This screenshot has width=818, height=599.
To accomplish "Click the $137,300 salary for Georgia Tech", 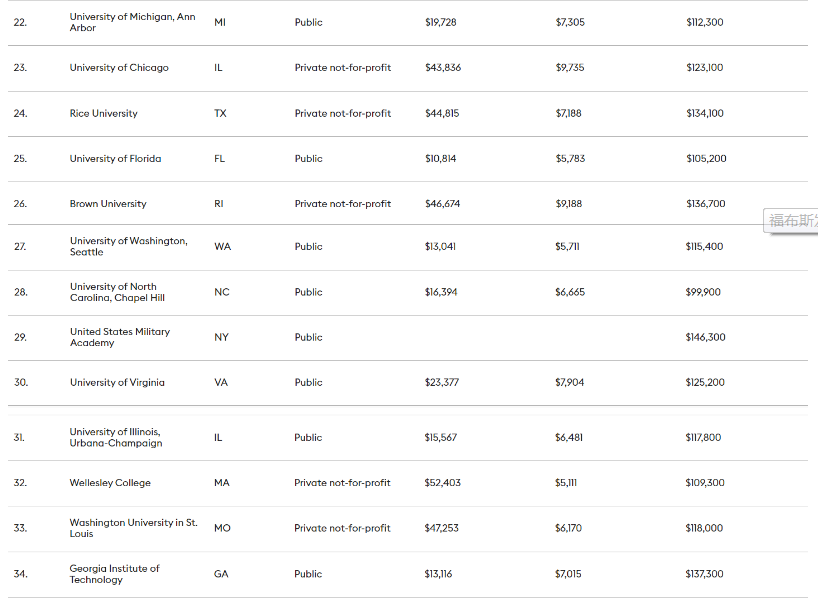I will click(704, 574).
